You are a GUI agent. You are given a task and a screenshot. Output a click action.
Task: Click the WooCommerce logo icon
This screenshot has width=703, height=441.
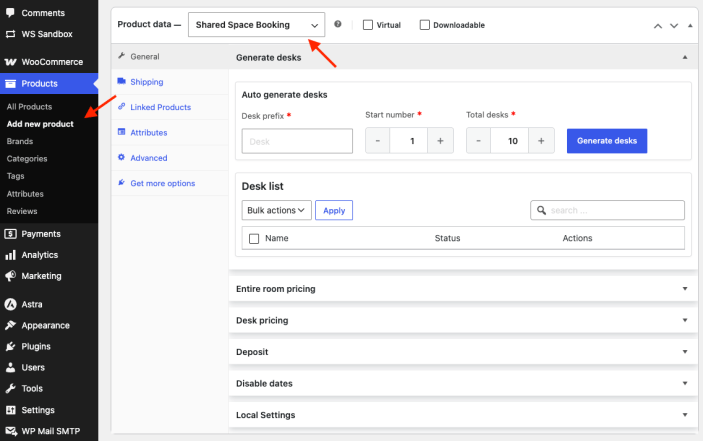[x=10, y=62]
